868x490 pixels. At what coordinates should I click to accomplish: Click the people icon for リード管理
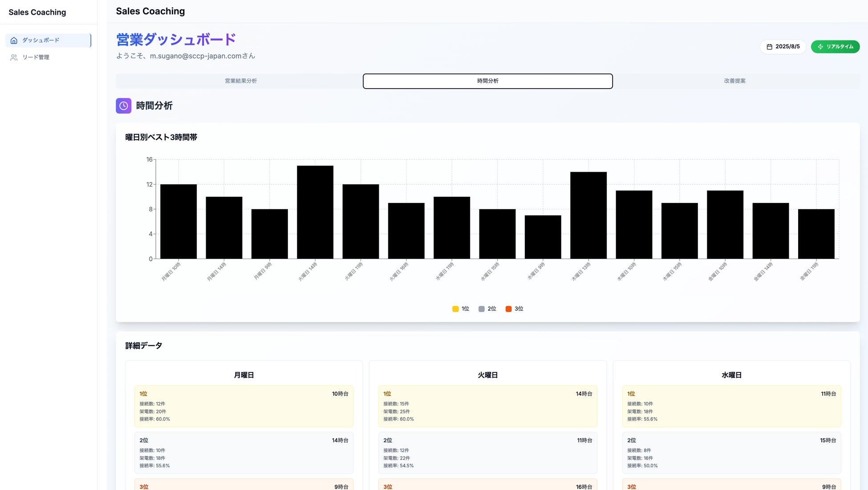(x=14, y=57)
